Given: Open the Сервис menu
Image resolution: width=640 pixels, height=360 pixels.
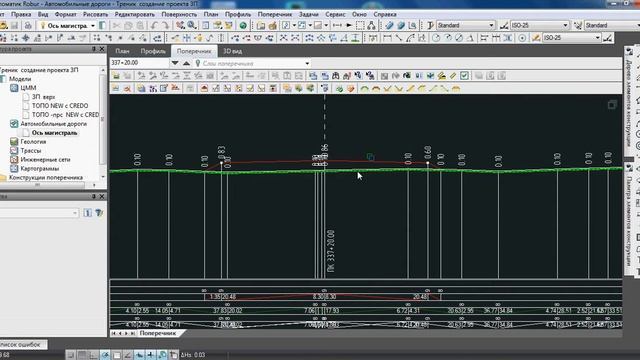Looking at the screenshot, I should pos(335,14).
